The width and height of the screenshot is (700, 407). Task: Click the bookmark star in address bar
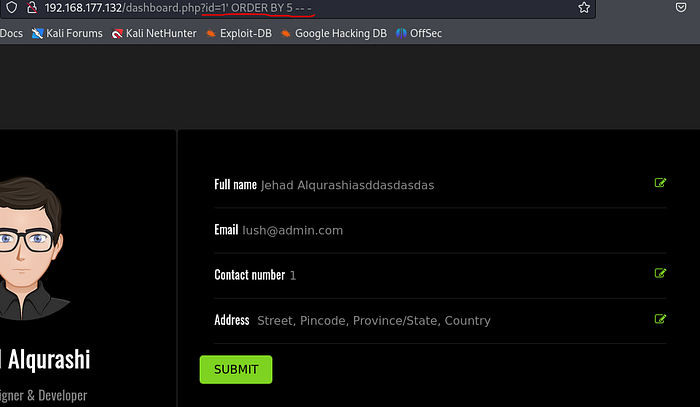click(x=584, y=8)
